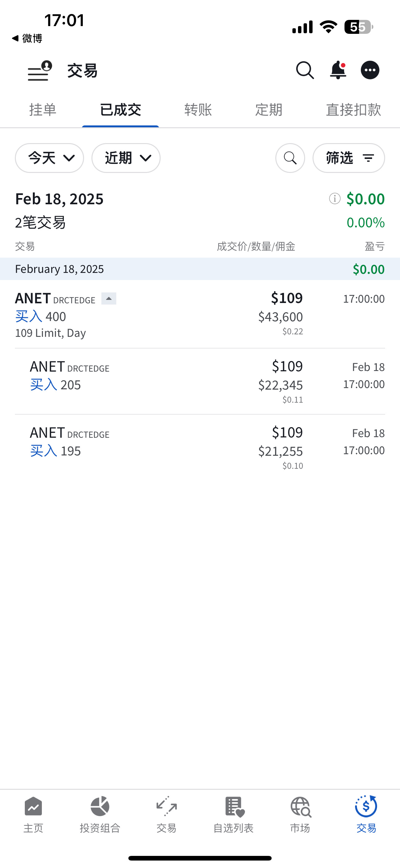Open 投资组合 portfolio in bottom bar
400x868 pixels.
100,814
